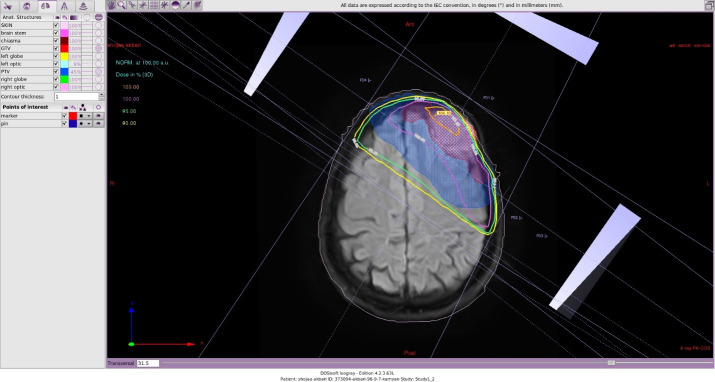Click the PTV fill circle button

coord(98,72)
